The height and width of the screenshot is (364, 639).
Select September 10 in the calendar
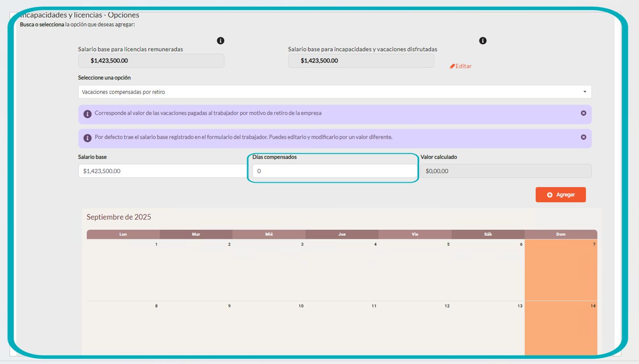pyautogui.click(x=269, y=329)
